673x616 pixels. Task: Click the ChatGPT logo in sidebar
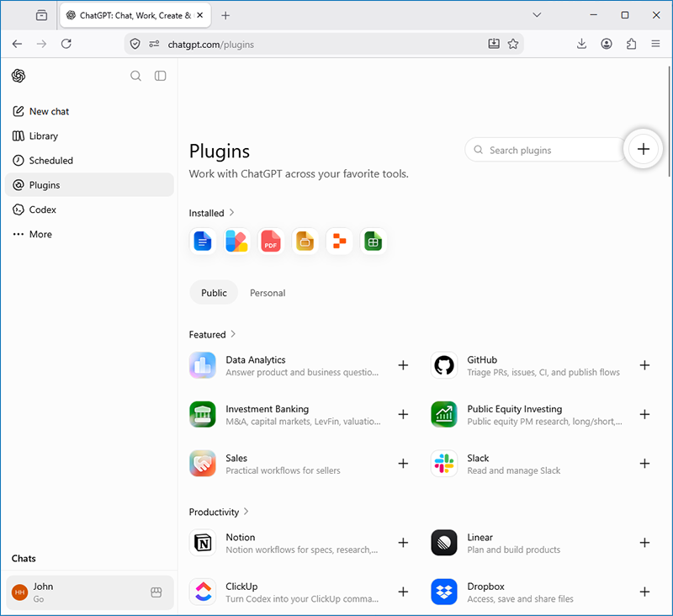19,76
